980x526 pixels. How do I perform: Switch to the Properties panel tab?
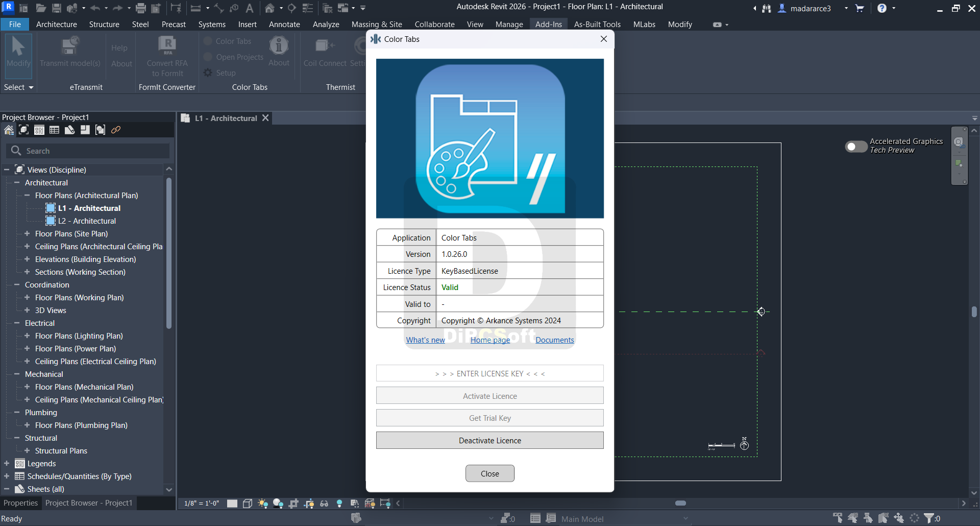pos(20,503)
